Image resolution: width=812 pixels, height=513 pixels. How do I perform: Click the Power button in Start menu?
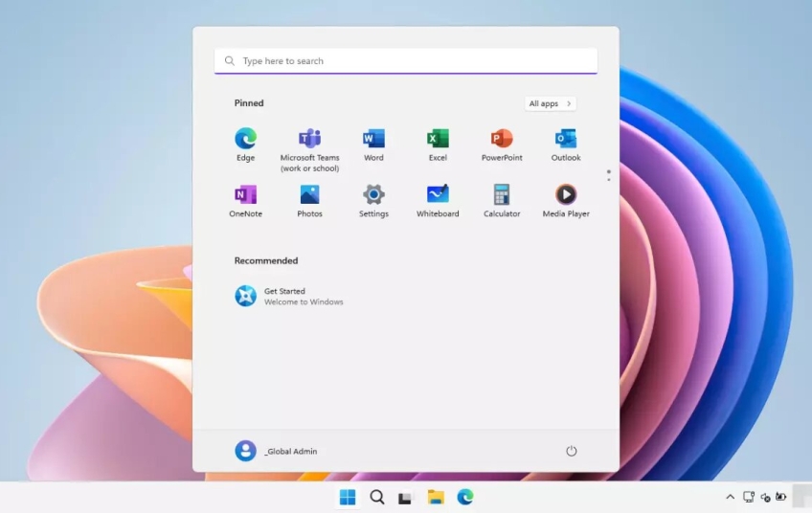(572, 451)
